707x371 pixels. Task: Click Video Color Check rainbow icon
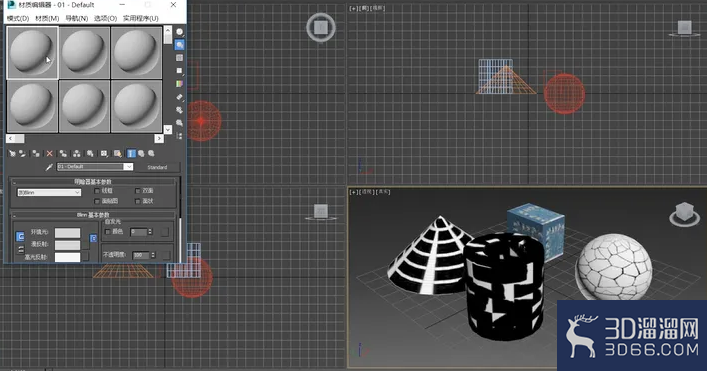point(179,84)
